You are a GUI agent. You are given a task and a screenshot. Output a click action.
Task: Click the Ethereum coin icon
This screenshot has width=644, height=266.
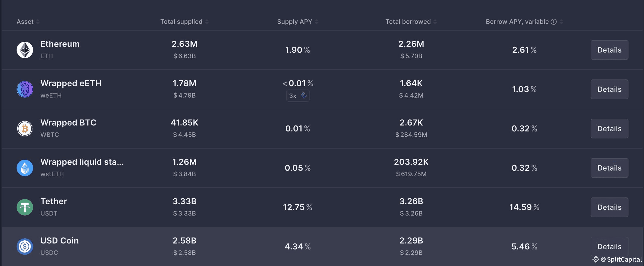[x=25, y=50]
